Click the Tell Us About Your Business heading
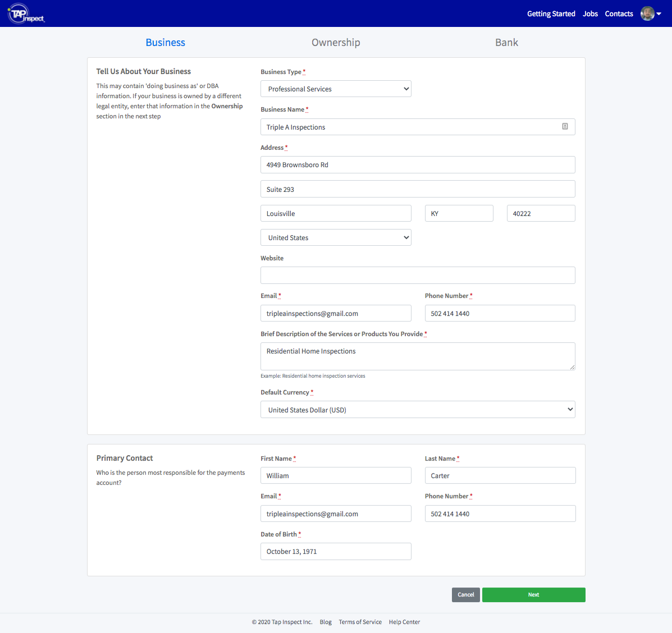The image size is (672, 633). (143, 71)
